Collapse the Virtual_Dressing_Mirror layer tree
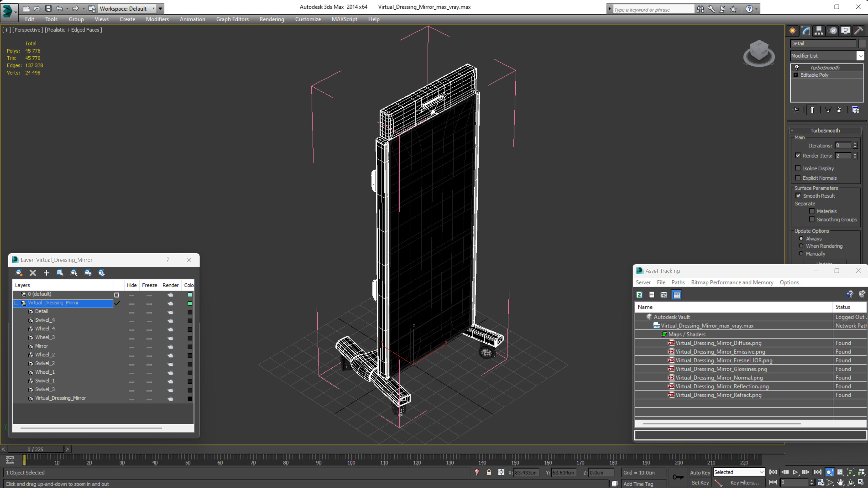 point(16,303)
